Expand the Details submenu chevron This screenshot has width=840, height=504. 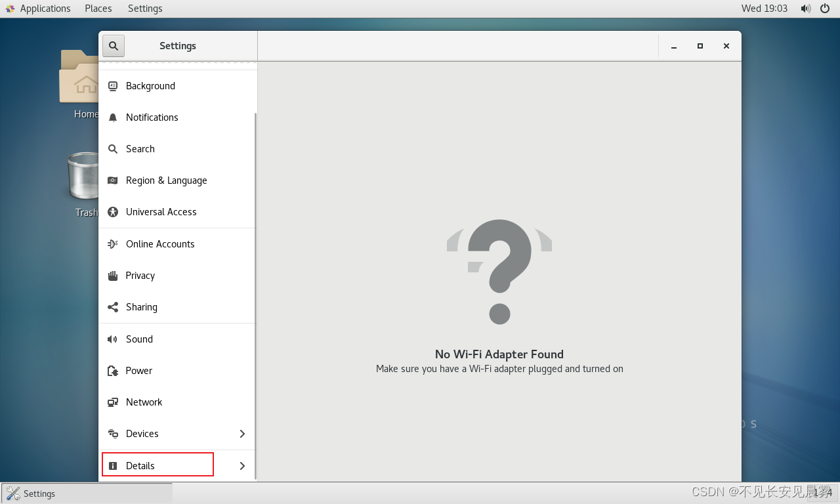point(242,466)
